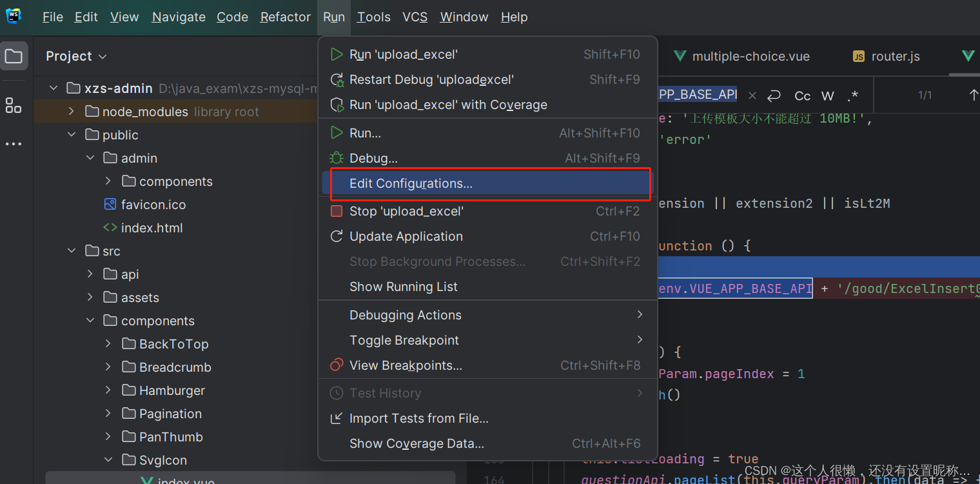The width and height of the screenshot is (980, 484).
Task: Select Edit Configurations... menu item
Action: click(x=487, y=183)
